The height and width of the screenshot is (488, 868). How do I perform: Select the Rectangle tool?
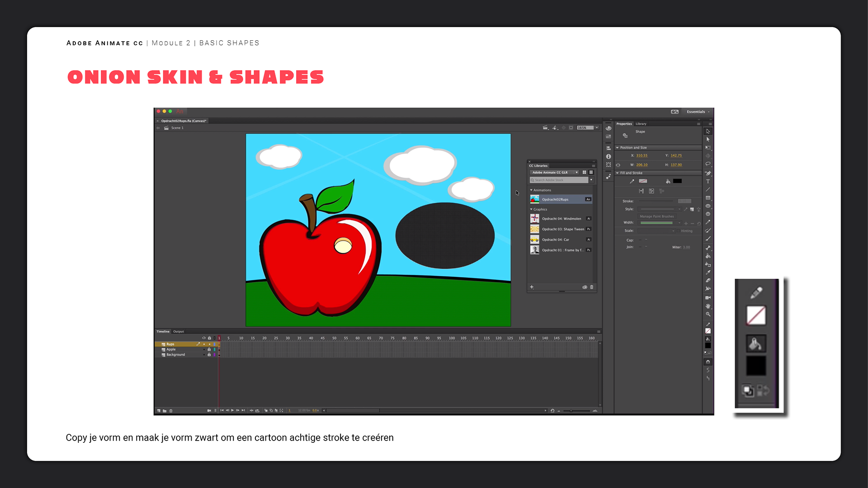708,198
